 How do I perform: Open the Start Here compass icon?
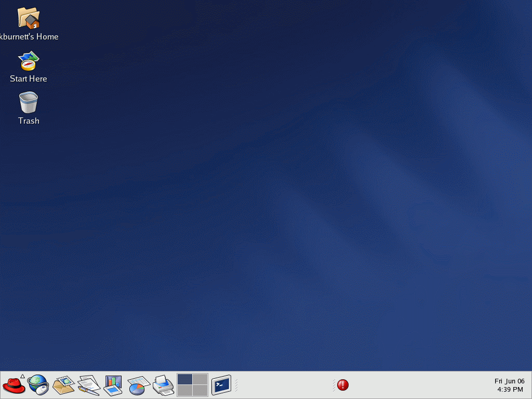click(29, 61)
